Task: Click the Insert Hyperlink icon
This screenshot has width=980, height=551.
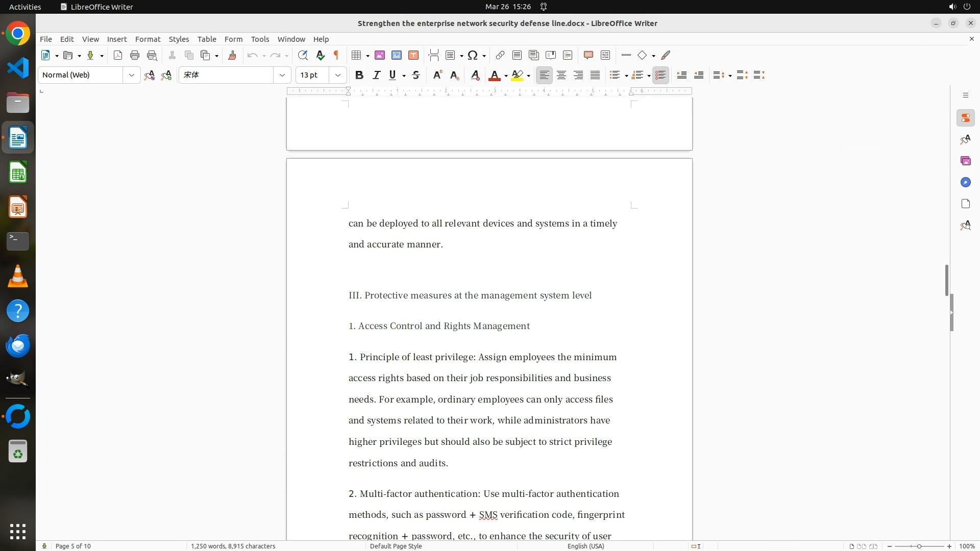Action: [500, 56]
